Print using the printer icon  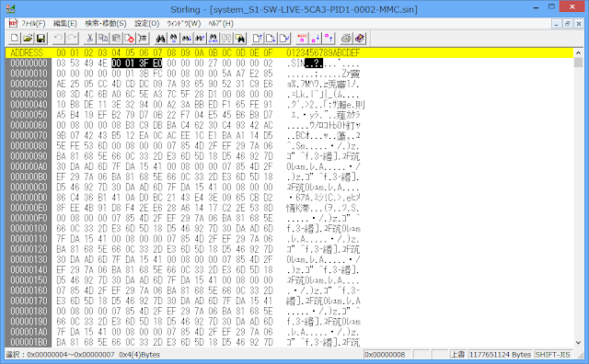pos(346,39)
